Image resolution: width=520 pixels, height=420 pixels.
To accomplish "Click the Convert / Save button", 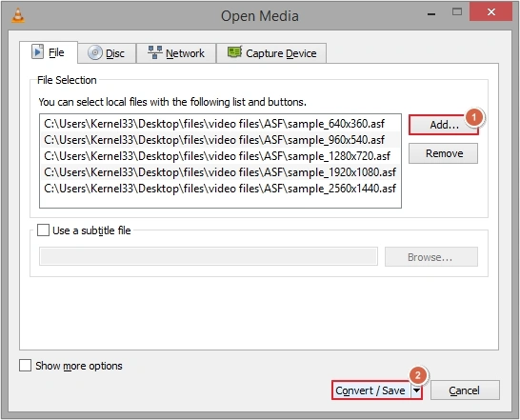I will pyautogui.click(x=371, y=390).
